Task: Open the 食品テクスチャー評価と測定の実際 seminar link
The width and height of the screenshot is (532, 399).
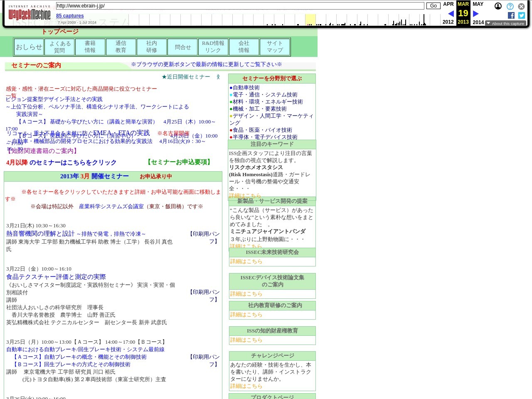Action: [x=56, y=277]
